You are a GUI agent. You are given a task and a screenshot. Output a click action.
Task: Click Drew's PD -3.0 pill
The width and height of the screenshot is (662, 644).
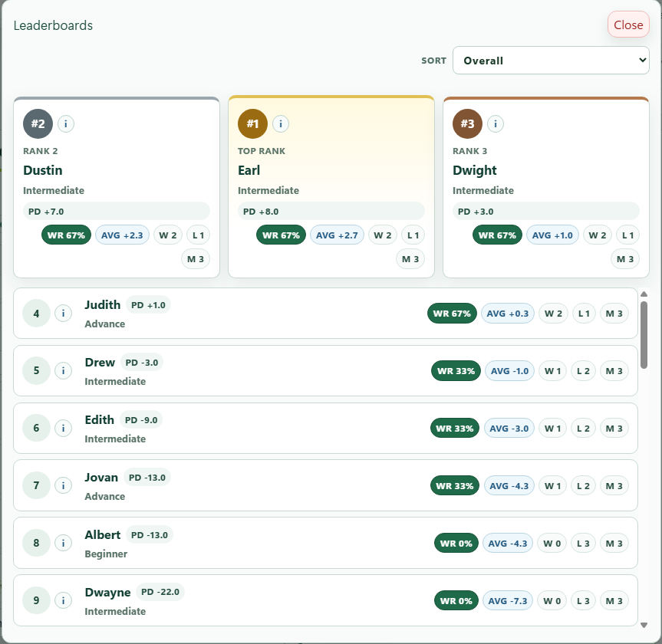click(x=142, y=363)
